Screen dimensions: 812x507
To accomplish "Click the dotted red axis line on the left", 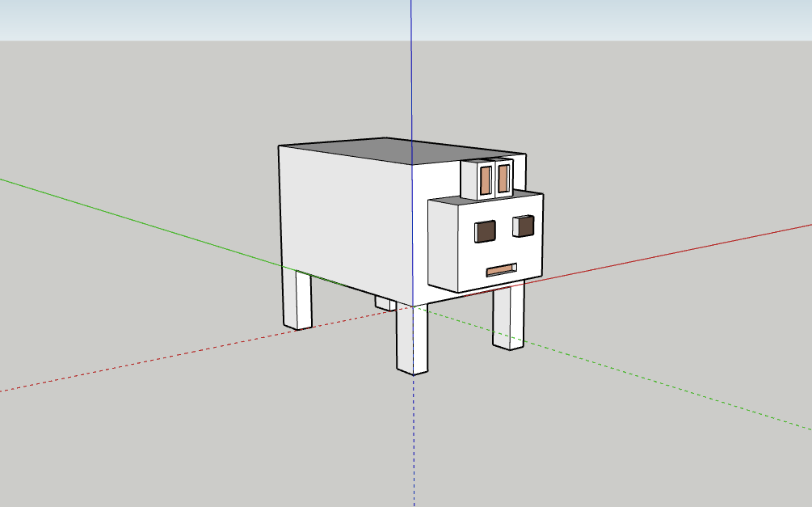I will pyautogui.click(x=162, y=359).
